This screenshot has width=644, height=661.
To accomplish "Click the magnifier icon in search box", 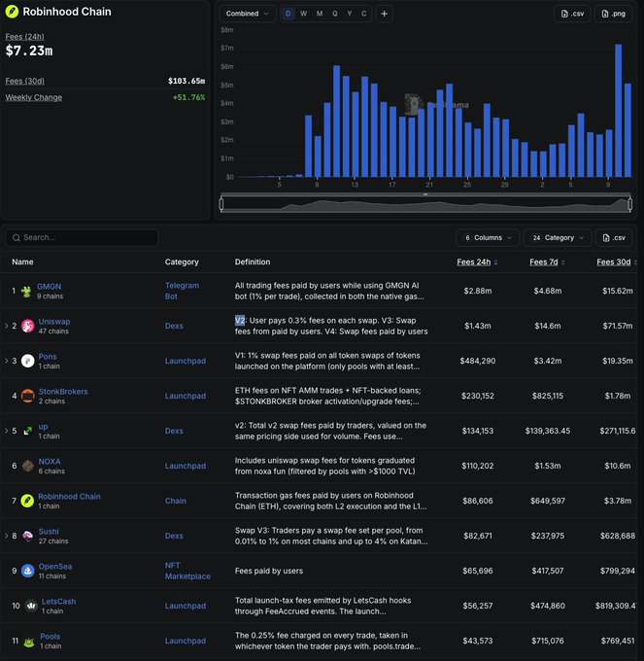I will tap(16, 238).
